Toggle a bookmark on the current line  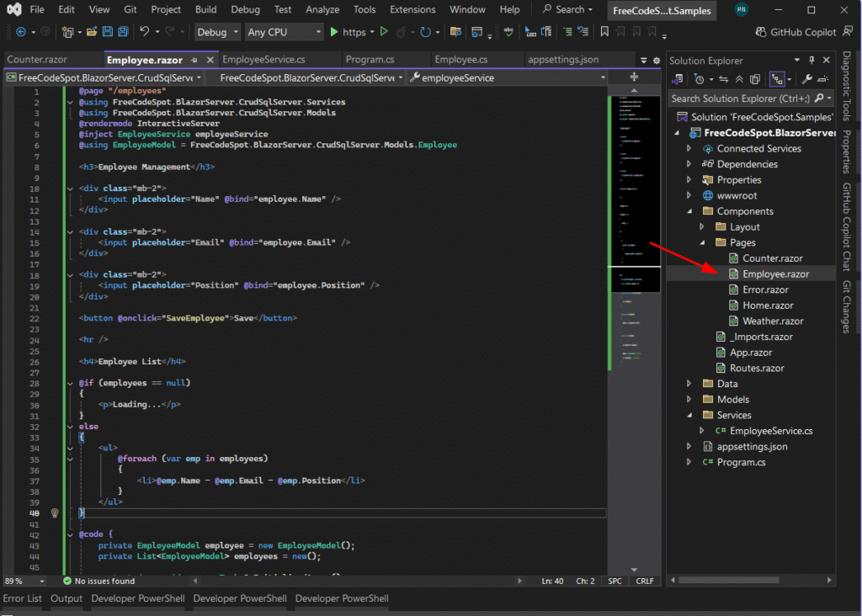[603, 32]
